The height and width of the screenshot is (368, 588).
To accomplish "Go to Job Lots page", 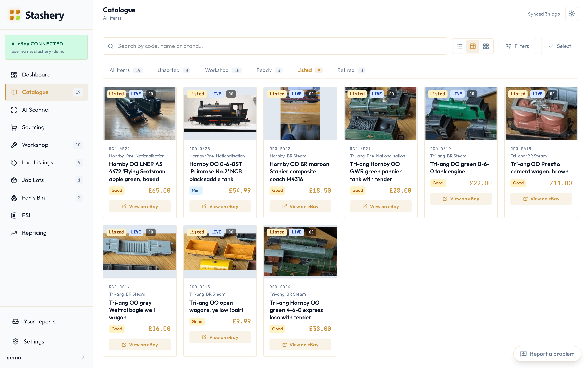I will (x=46, y=180).
